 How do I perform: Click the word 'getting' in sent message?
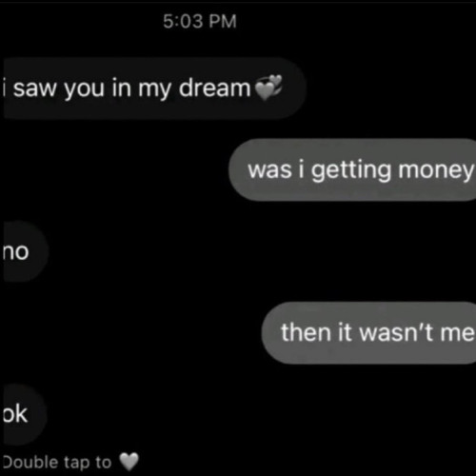[x=351, y=170]
